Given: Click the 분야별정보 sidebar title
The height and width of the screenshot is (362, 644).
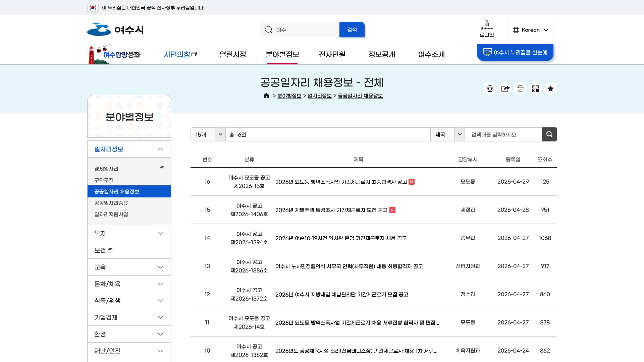Looking at the screenshot, I should pos(129,117).
